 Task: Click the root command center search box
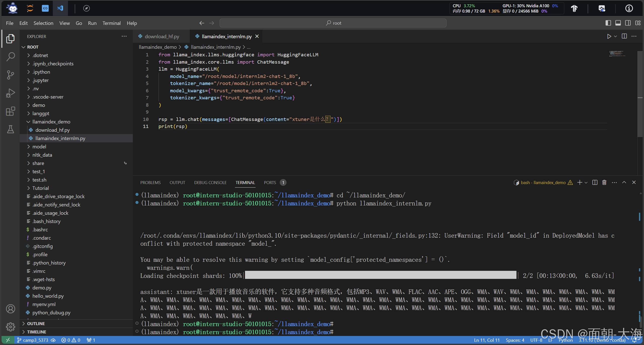pos(333,23)
